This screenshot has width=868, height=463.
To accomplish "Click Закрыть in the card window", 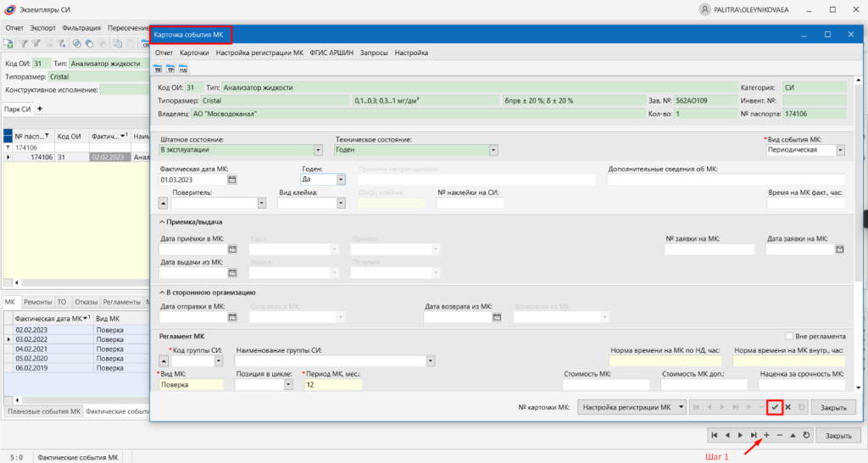I will click(x=833, y=408).
